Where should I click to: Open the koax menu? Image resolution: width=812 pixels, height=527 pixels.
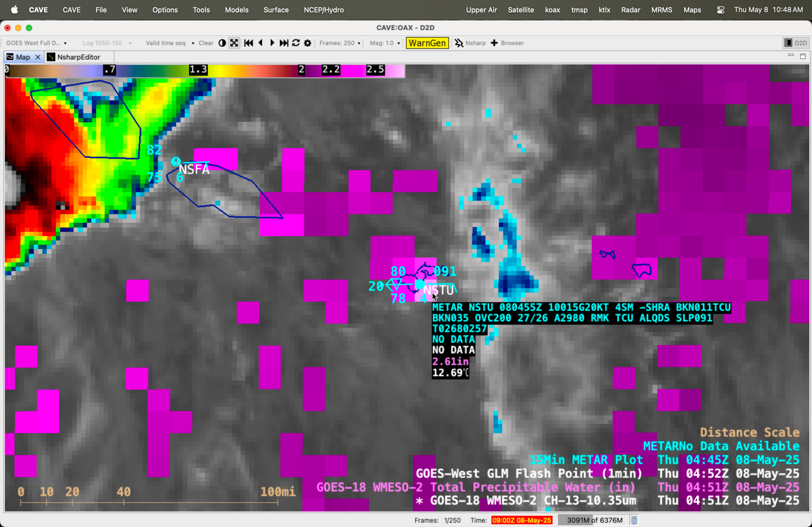pos(552,10)
